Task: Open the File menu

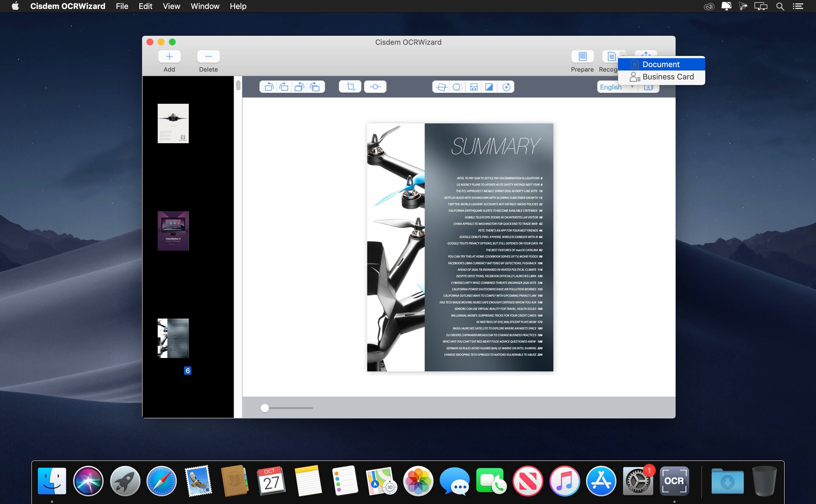Action: point(122,6)
